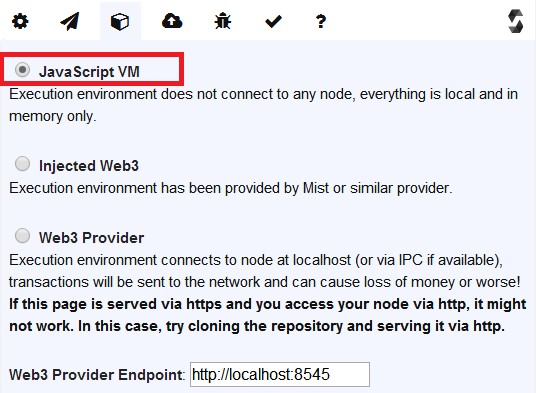This screenshot has height=393, width=536.
Task: Open the paper plane publish tab
Action: (x=70, y=22)
